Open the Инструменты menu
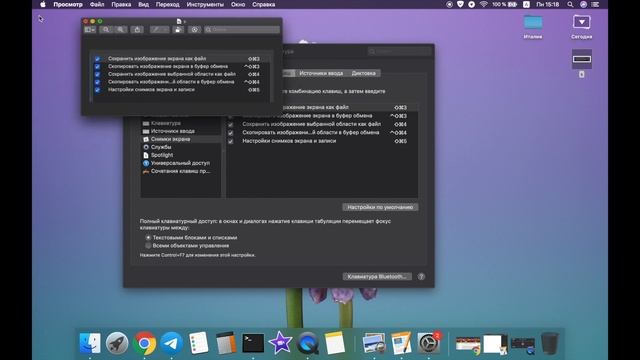 click(205, 4)
